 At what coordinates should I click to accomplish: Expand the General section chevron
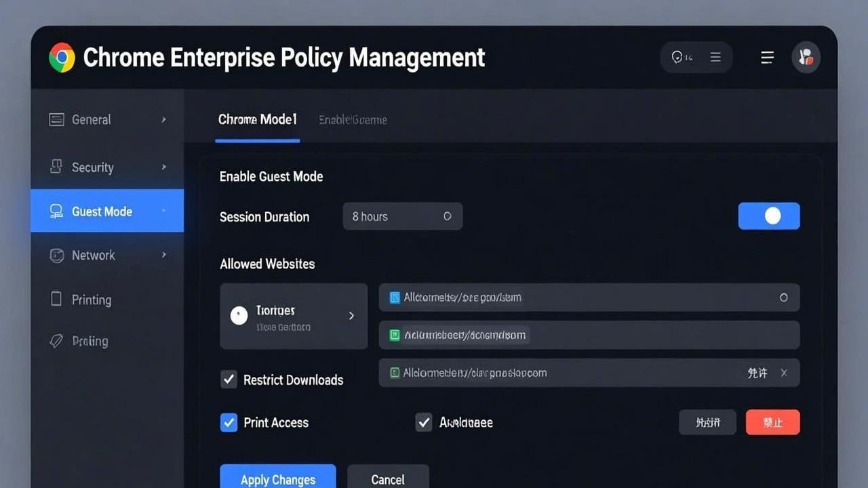point(164,120)
